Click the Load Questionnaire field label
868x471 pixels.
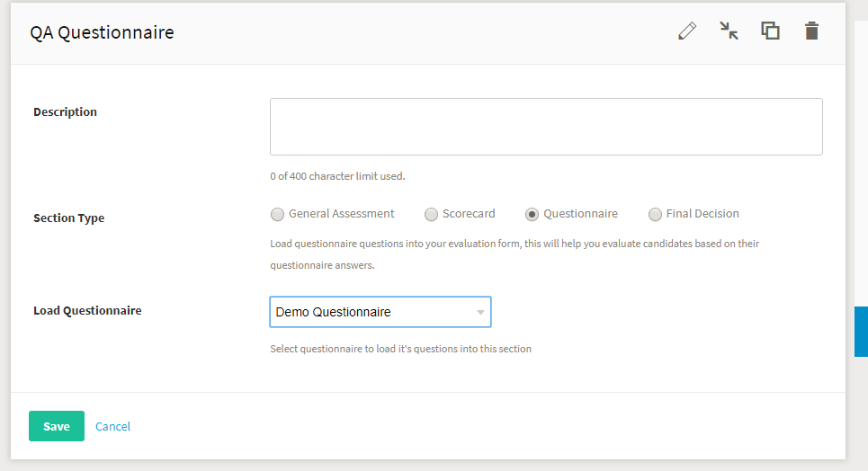tap(87, 310)
